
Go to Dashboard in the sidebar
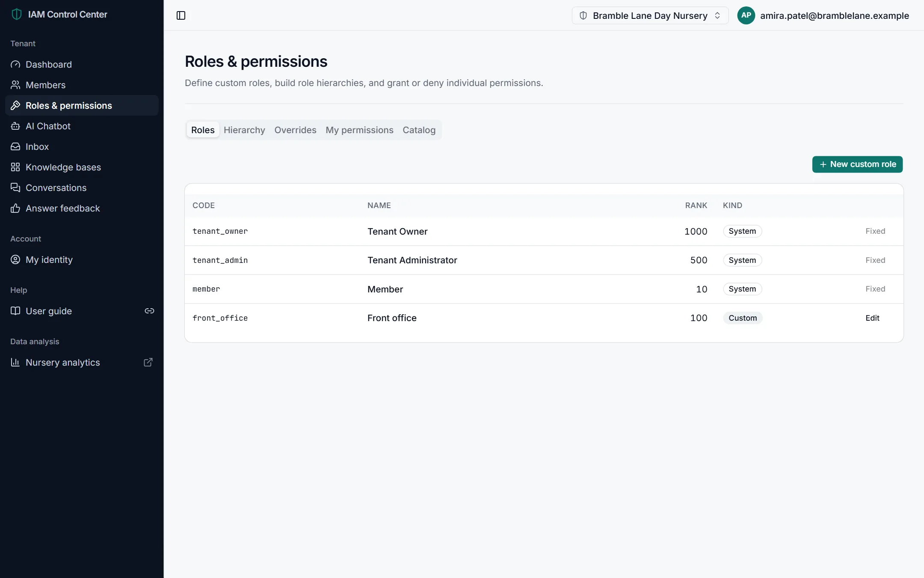click(x=82, y=64)
